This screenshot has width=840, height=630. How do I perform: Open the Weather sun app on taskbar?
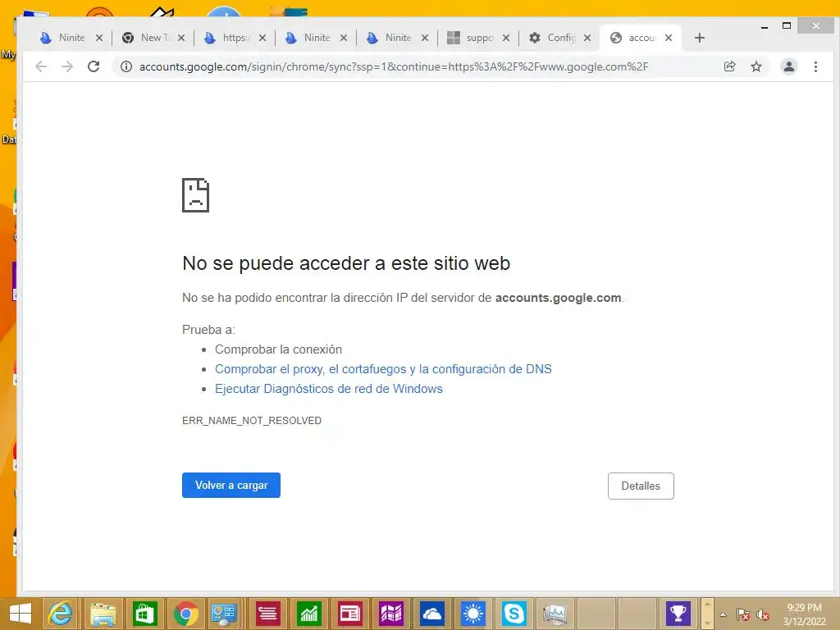473,614
